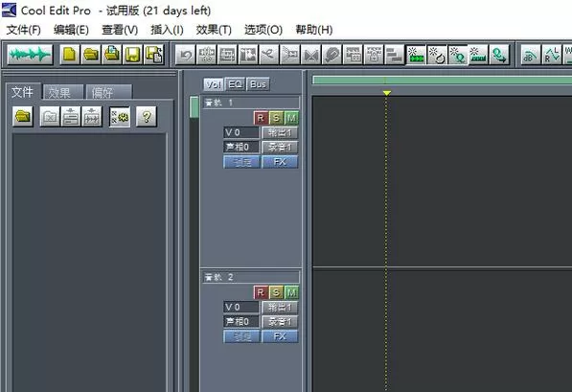
Task: Open the 效果(T) menu
Action: click(214, 30)
